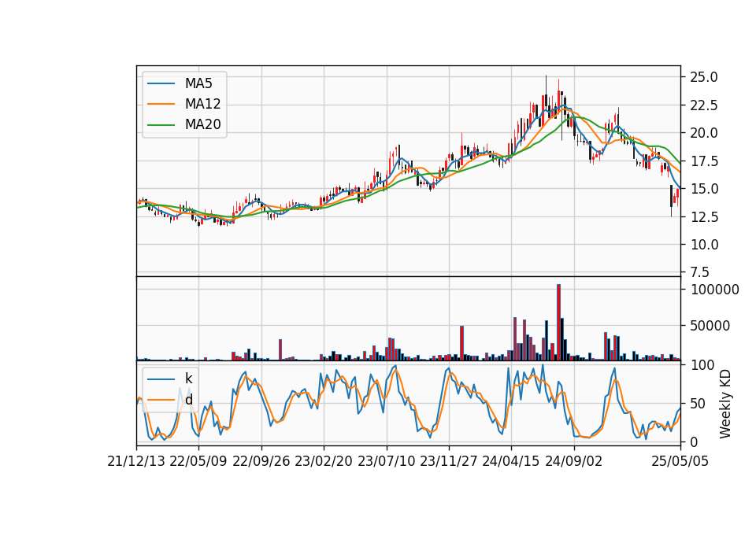Click the MA5 legend label

tap(198, 83)
